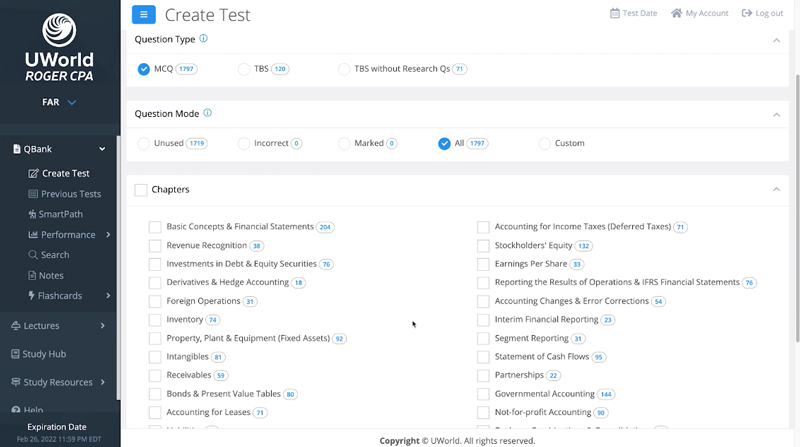Select the TBS question type radio

(244, 69)
